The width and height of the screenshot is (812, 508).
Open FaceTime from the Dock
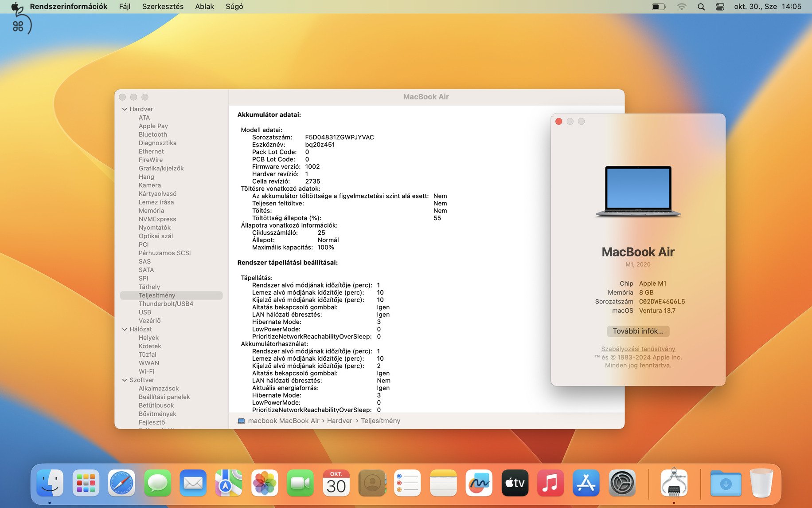(301, 483)
